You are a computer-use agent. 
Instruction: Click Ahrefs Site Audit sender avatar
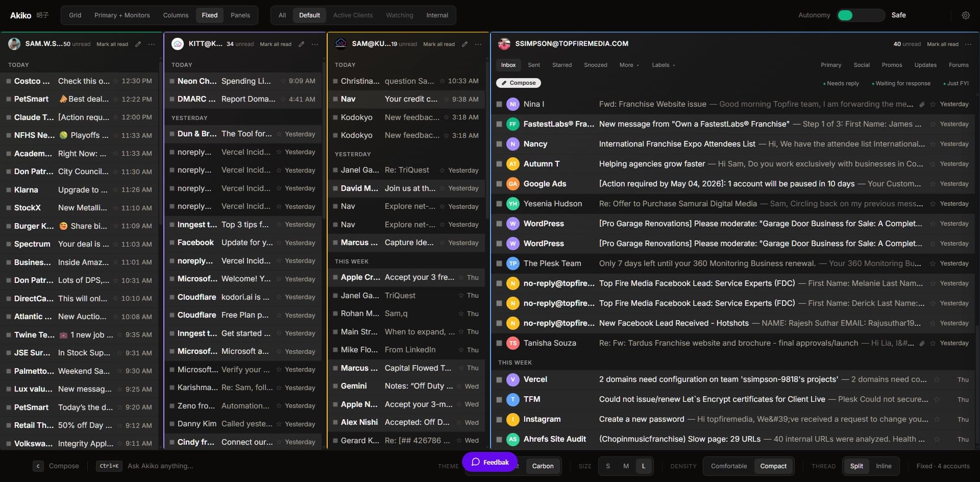(x=513, y=439)
